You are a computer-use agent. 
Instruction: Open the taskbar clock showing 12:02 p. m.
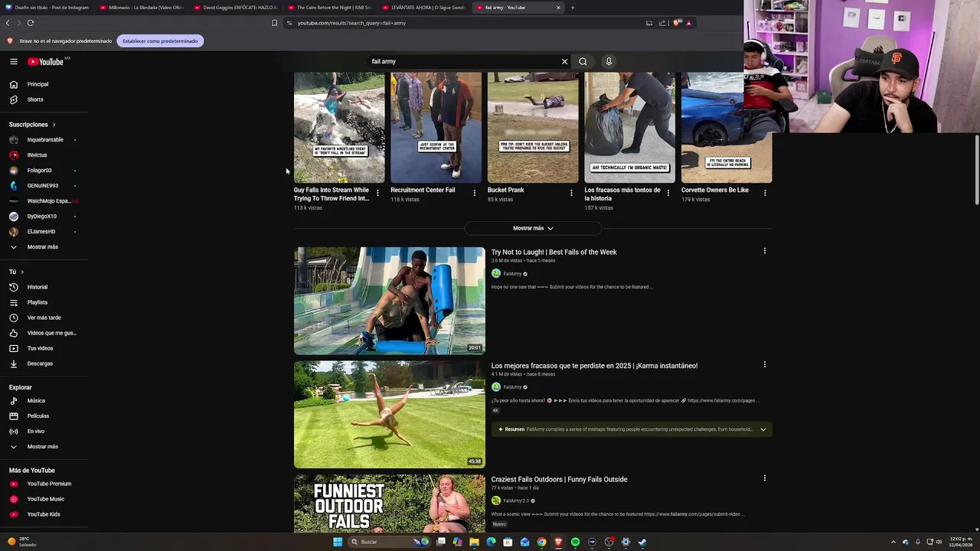pos(961,542)
